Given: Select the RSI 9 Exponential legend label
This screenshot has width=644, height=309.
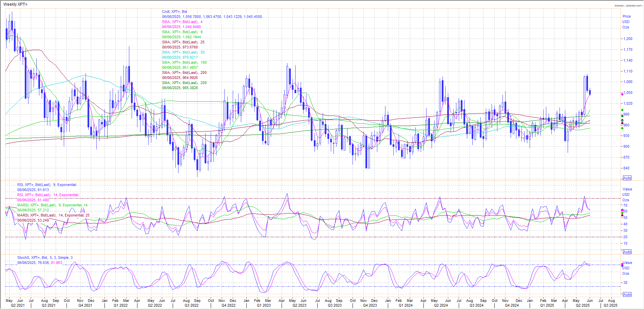Looking at the screenshot, I should (47, 185).
